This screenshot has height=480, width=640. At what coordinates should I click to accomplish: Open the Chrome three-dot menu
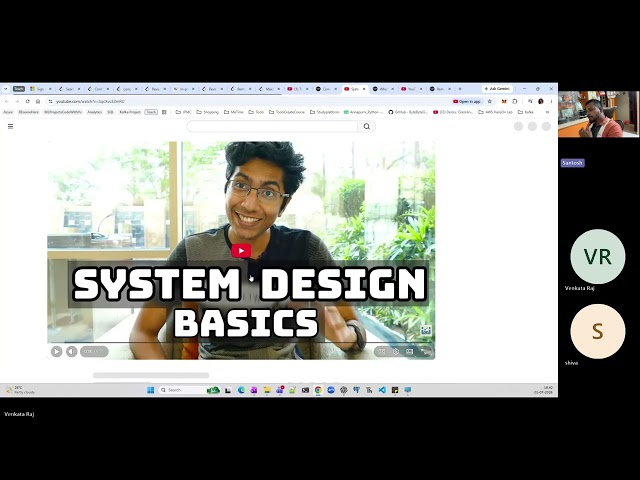pyautogui.click(x=551, y=101)
